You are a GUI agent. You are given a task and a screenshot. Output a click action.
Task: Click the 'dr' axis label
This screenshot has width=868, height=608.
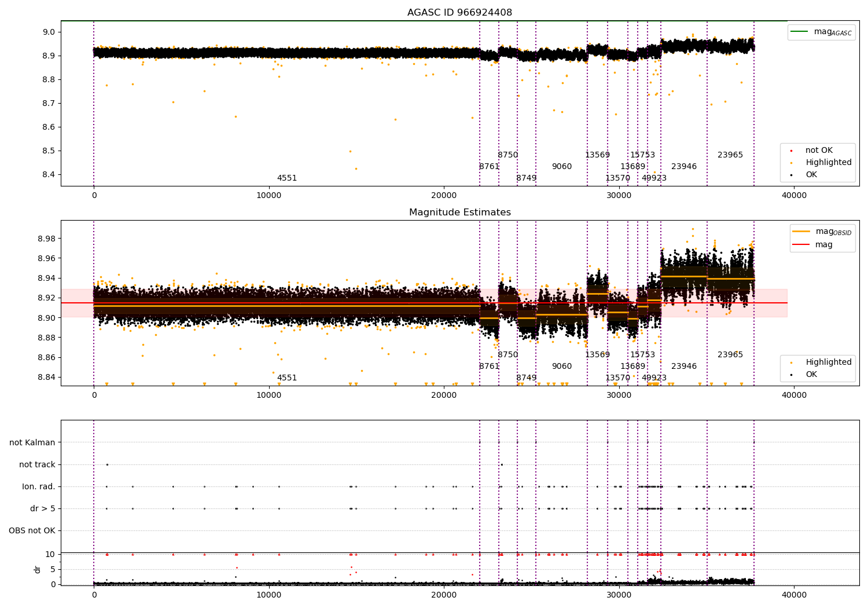click(38, 569)
